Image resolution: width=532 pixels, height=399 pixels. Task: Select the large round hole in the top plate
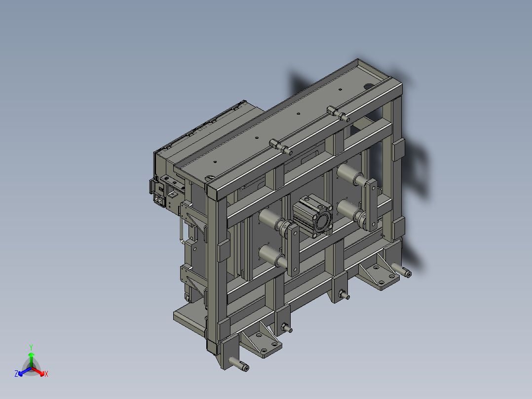[x=369, y=86]
